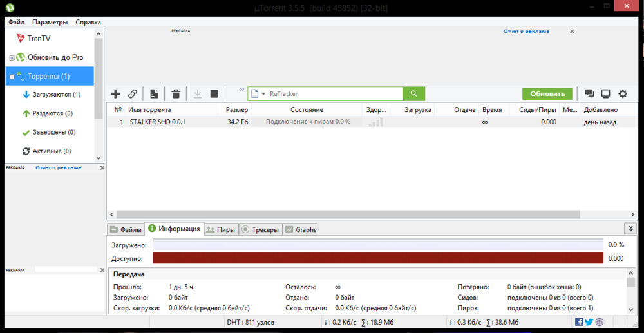Viewport: 644px width, 333px height.
Task: Open the chat bubbles icon in toolbar
Action: 589,94
